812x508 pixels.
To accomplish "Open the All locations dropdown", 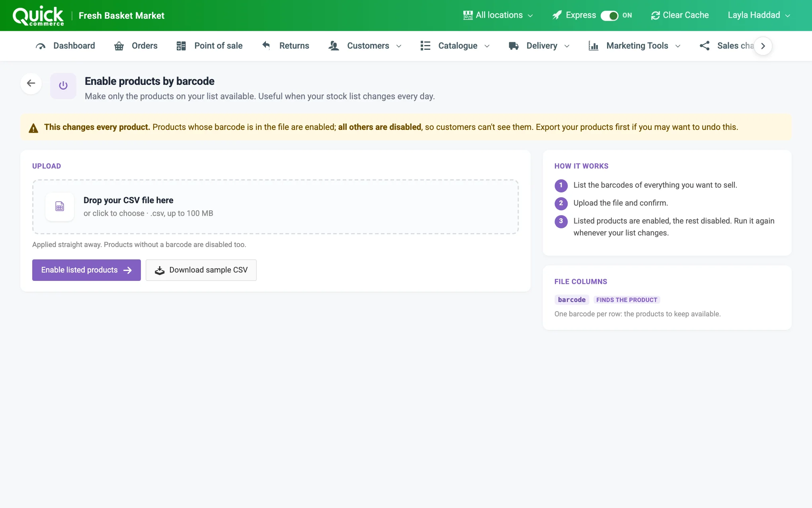I will click(x=498, y=15).
